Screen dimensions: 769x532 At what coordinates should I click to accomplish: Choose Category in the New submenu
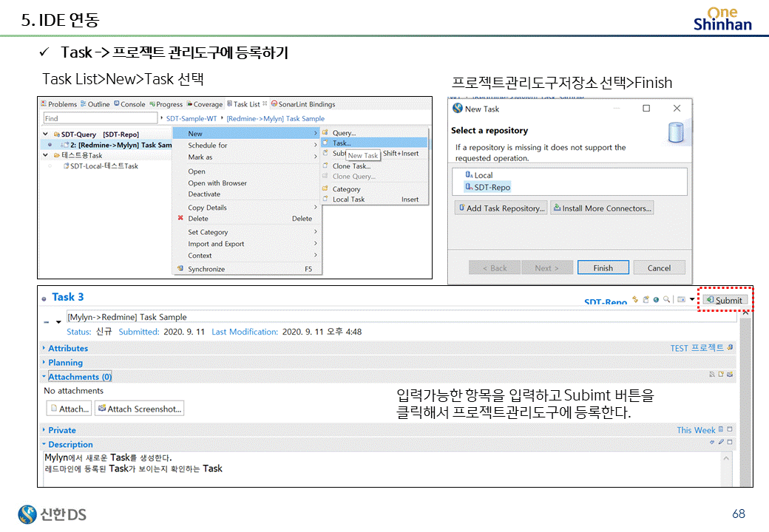pyautogui.click(x=374, y=189)
